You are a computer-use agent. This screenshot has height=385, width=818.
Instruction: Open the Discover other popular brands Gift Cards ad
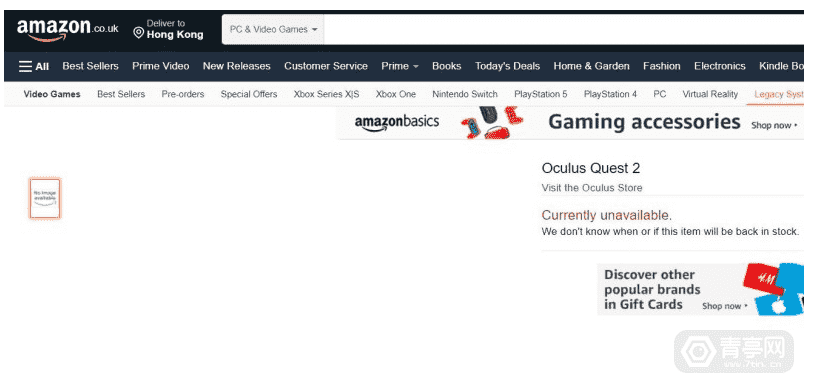700,290
